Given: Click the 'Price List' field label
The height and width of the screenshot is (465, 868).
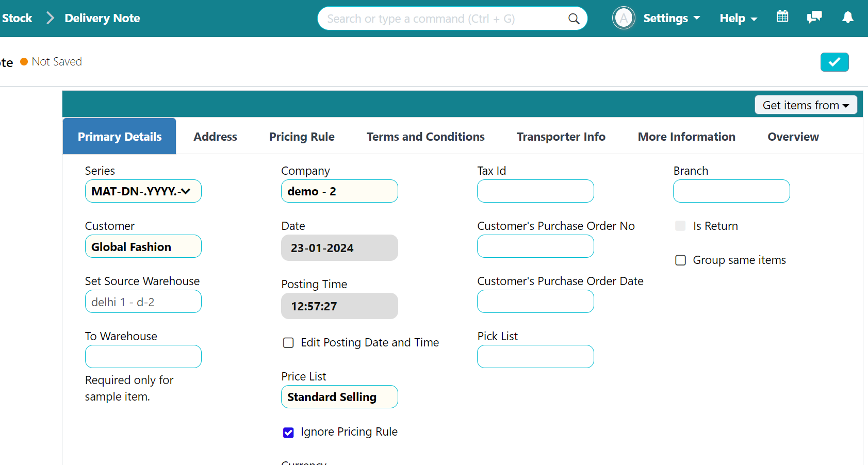Looking at the screenshot, I should [x=304, y=376].
